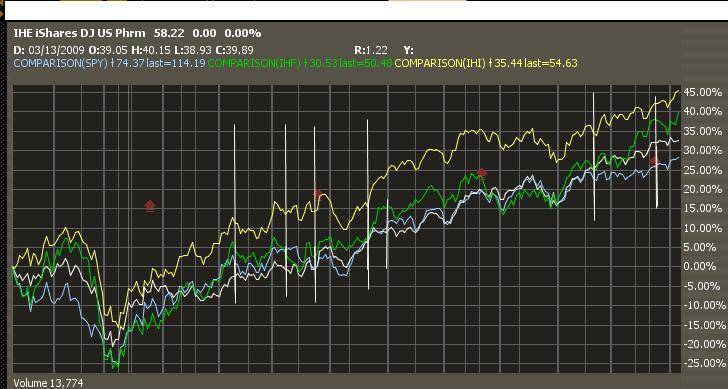Click the COMPARISON(SPY) legend label
Viewport: 728px width, 389px height.
[x=60, y=64]
